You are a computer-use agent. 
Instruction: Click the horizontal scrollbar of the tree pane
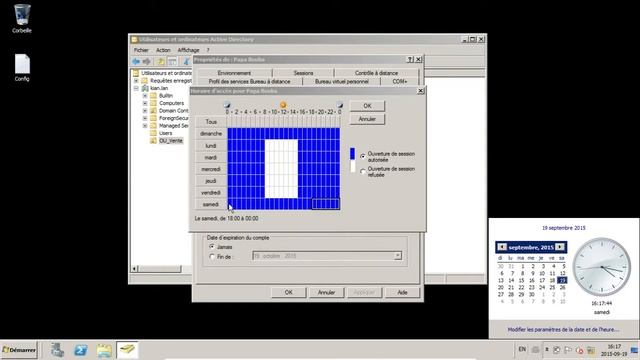(161, 269)
